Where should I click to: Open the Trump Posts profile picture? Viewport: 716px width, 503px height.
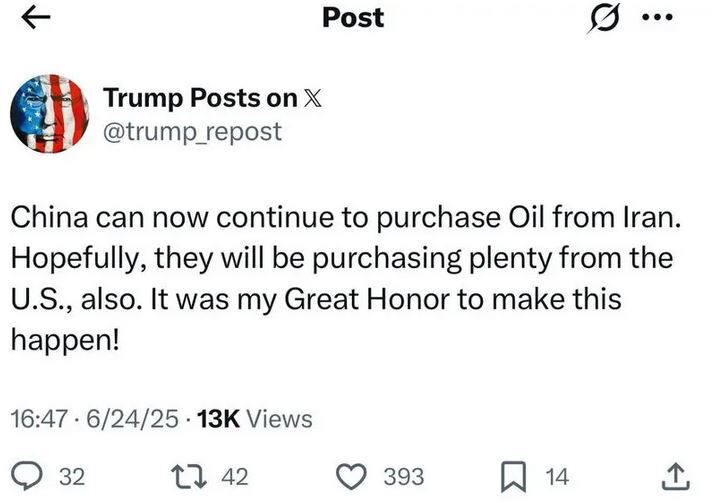click(x=49, y=113)
